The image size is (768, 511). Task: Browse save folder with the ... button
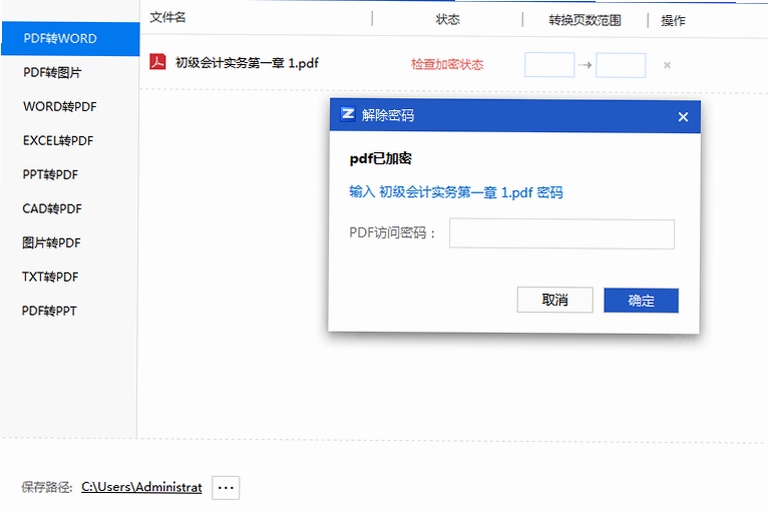pos(226,487)
